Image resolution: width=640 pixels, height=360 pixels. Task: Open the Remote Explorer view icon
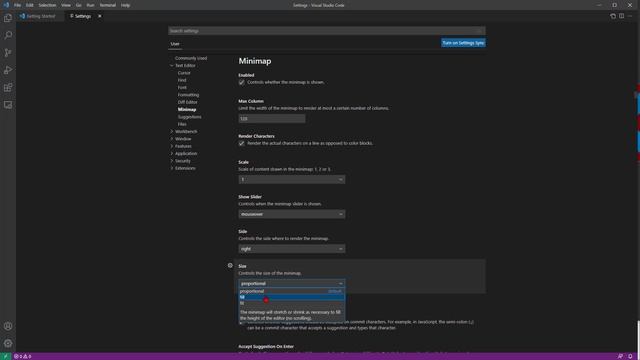pos(8,105)
